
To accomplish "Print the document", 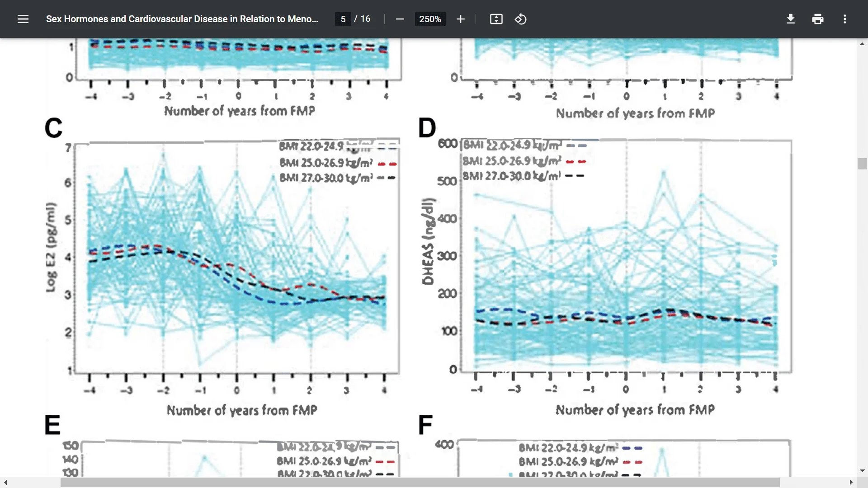I will 818,19.
